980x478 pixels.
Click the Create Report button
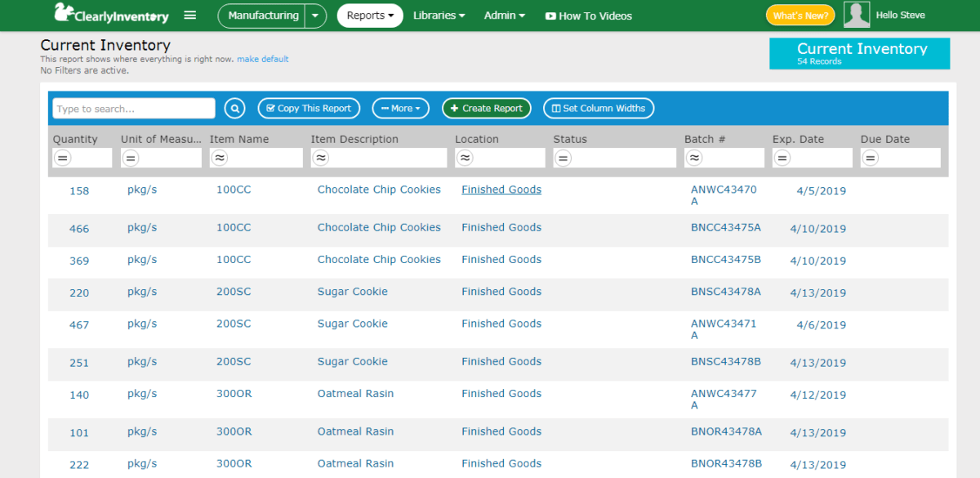point(486,109)
